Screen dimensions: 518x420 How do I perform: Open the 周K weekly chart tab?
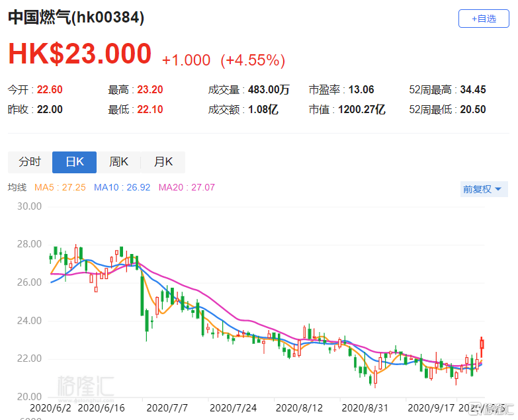tap(118, 162)
